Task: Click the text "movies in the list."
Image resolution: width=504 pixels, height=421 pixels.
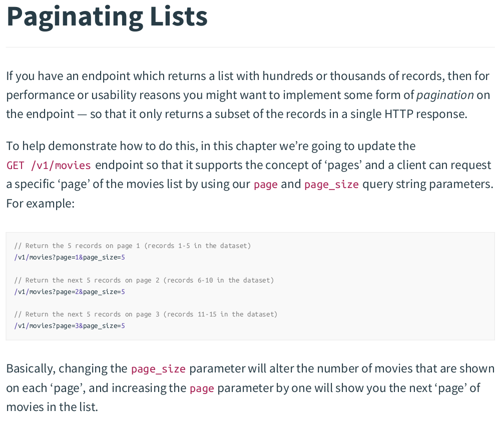Action: pyautogui.click(x=52, y=407)
